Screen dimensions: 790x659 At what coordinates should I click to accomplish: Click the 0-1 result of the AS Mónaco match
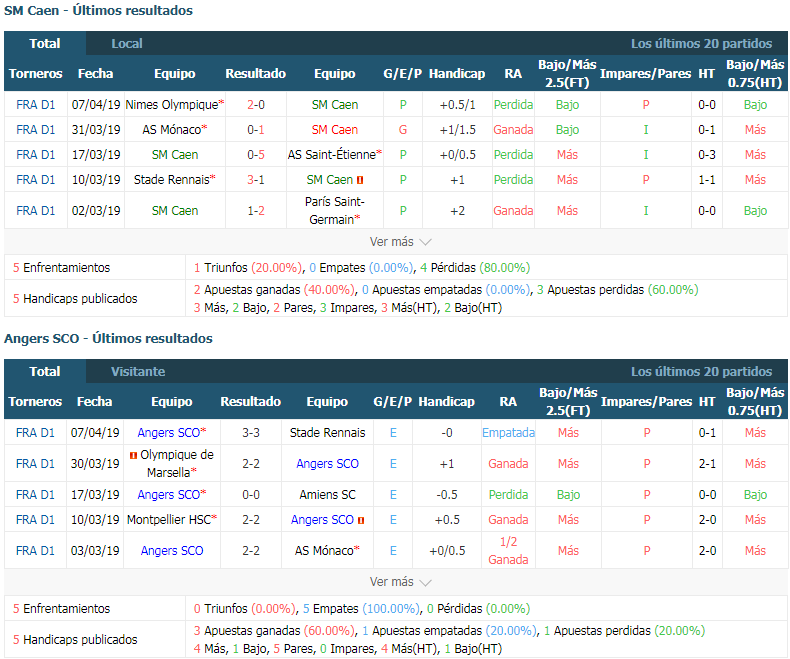[256, 130]
